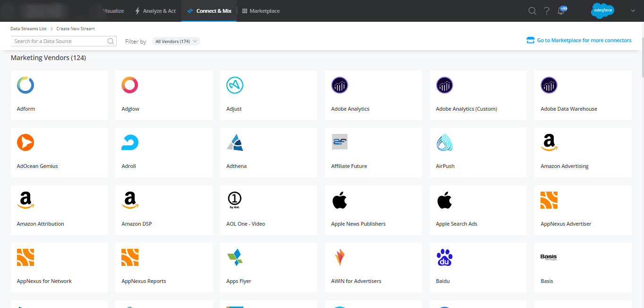644x308 pixels.
Task: Select the Adobe Analytics label text
Action: [350, 109]
